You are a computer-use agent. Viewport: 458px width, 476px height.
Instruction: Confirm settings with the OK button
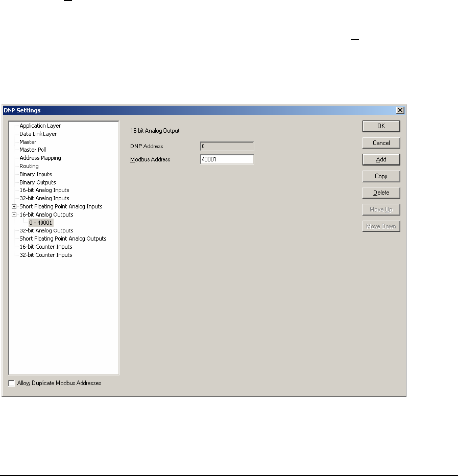click(x=381, y=126)
